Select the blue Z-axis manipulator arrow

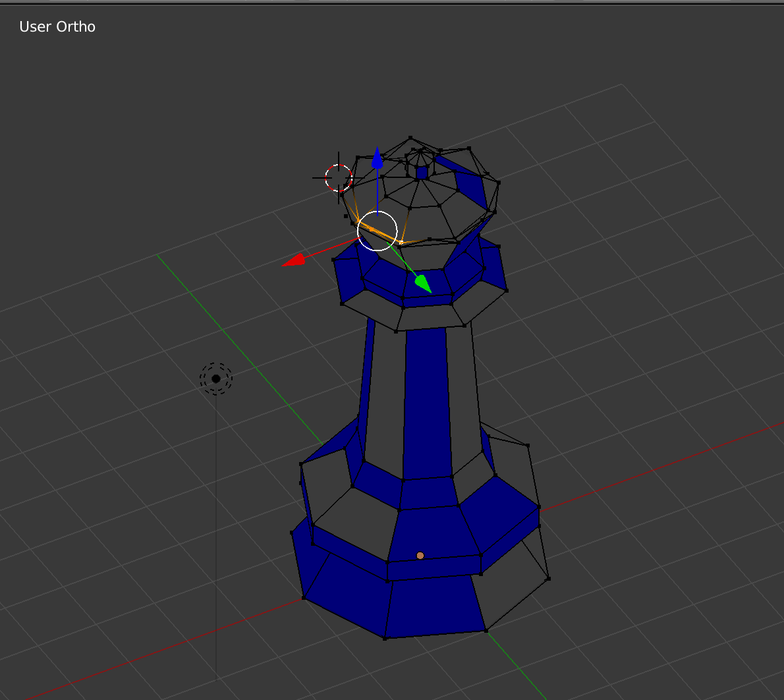pos(378,158)
